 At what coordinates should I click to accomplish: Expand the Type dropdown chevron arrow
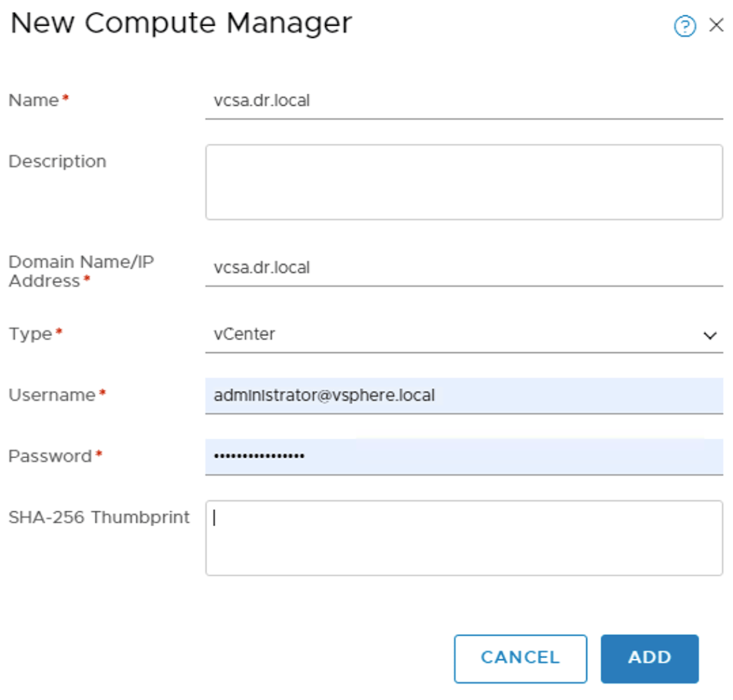coord(709,335)
